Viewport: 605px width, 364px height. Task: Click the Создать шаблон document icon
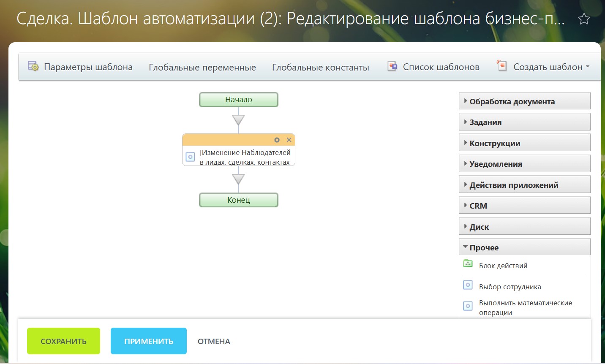pyautogui.click(x=501, y=65)
